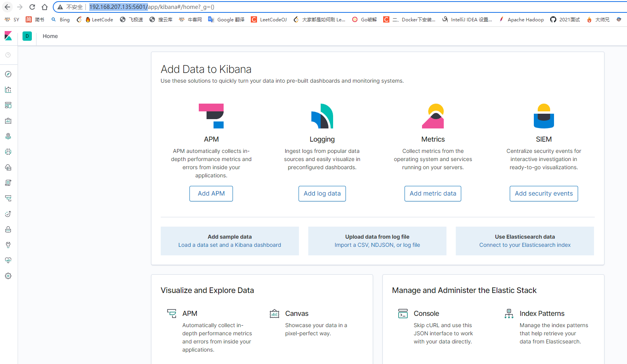This screenshot has height=364, width=627.
Task: Click the Add metric data button
Action: [433, 194]
